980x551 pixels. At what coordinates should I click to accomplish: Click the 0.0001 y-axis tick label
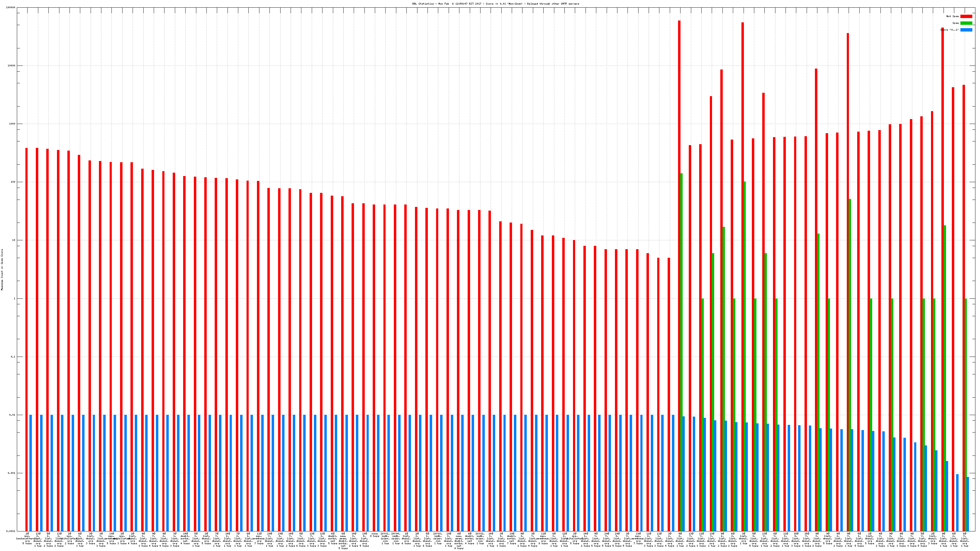pos(11,531)
